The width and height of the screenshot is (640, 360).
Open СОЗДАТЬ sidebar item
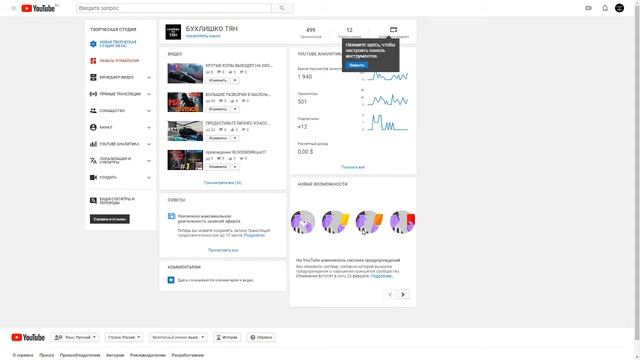click(108, 178)
